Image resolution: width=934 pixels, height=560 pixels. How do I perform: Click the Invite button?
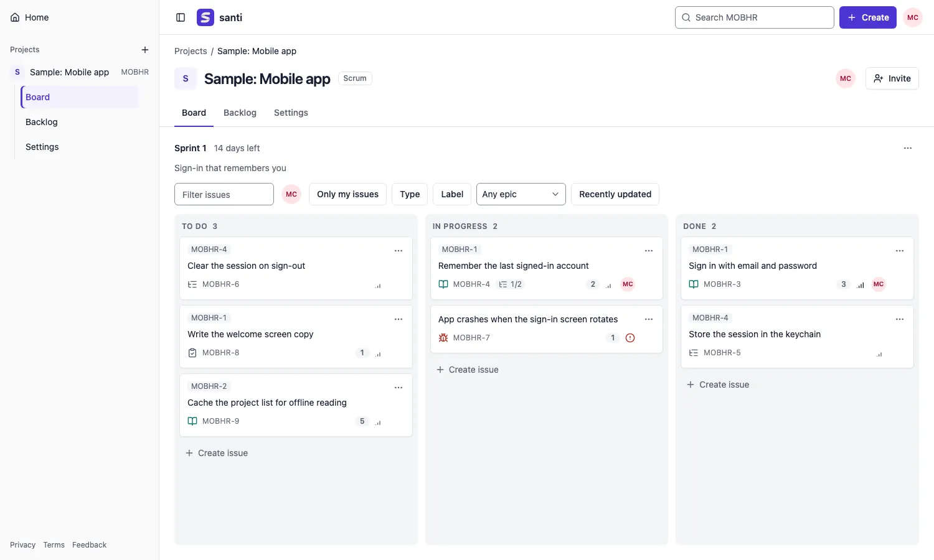[892, 78]
